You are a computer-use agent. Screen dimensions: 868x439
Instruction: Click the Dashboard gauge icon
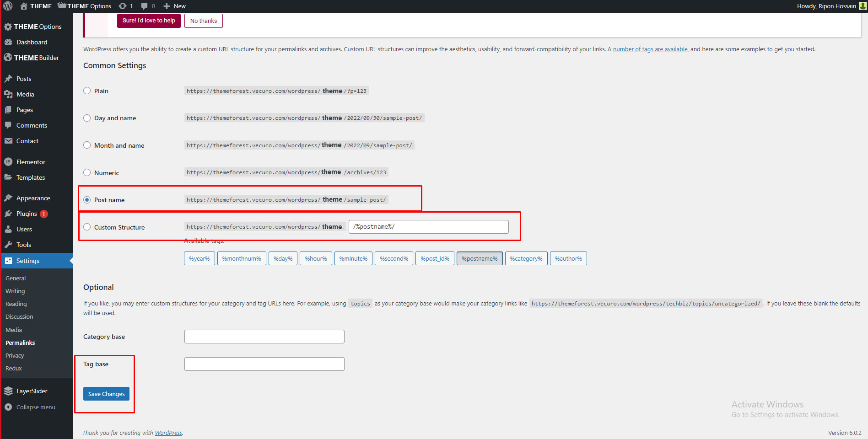pos(8,42)
